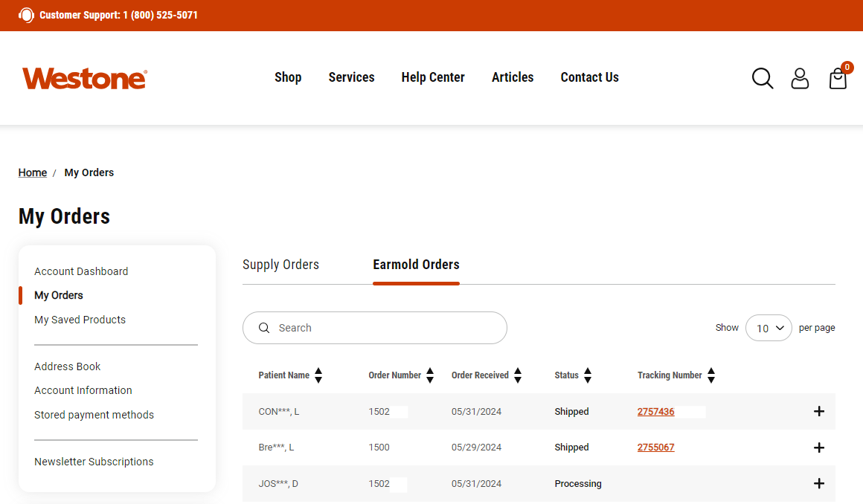Screen dimensions: 863x504
Task: Open the Shop menu
Action: (288, 77)
